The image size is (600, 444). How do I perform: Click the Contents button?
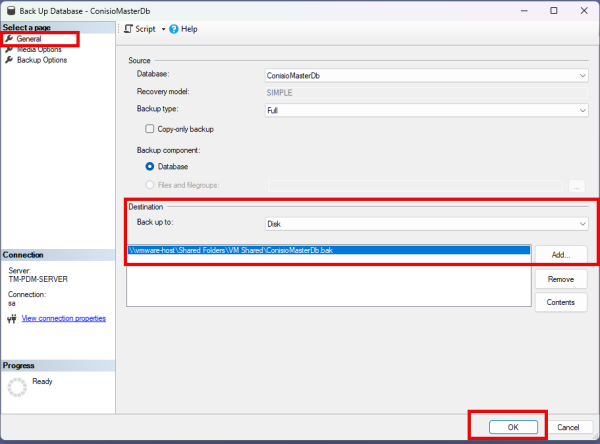561,302
